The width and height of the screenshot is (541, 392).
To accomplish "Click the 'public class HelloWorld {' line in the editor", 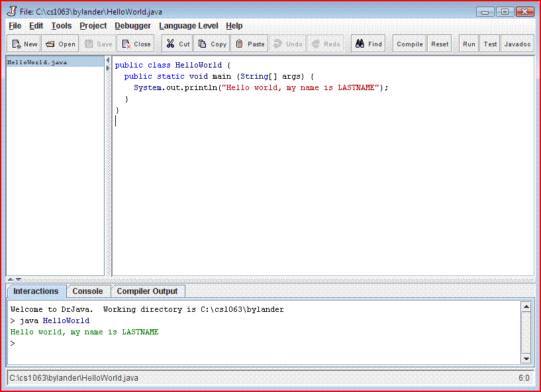I will click(x=173, y=65).
